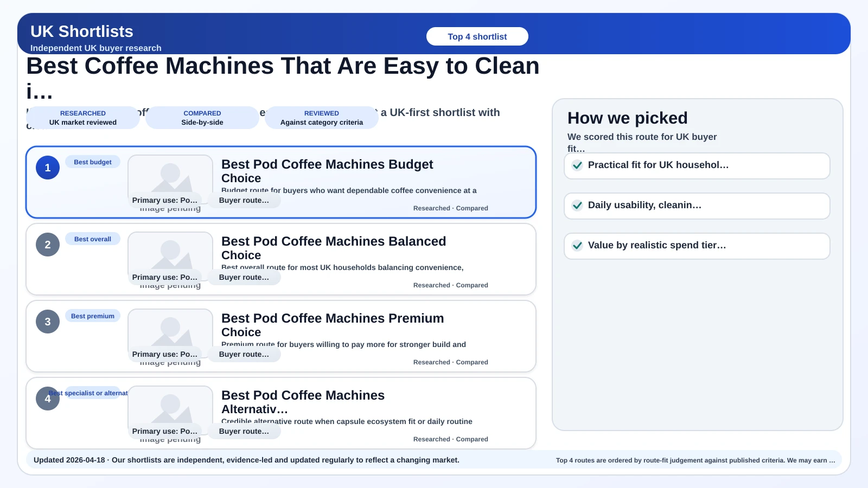This screenshot has width=868, height=488.
Task: Click Researched · Compared text in Balanced card
Action: (x=450, y=285)
